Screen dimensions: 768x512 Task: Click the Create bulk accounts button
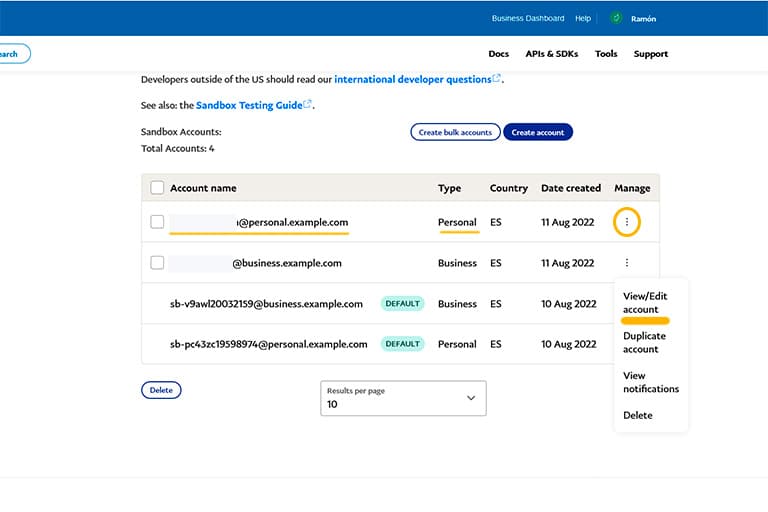tap(455, 132)
